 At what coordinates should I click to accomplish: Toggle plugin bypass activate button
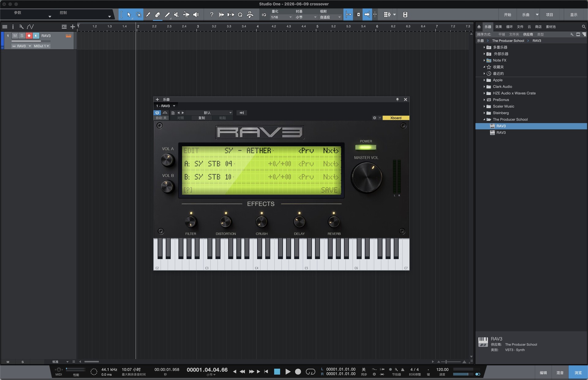[x=157, y=113]
